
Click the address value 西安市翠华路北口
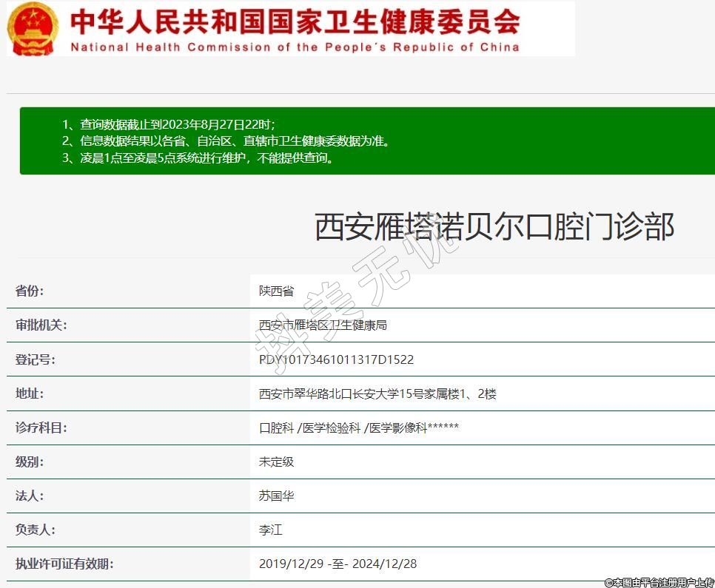point(377,393)
